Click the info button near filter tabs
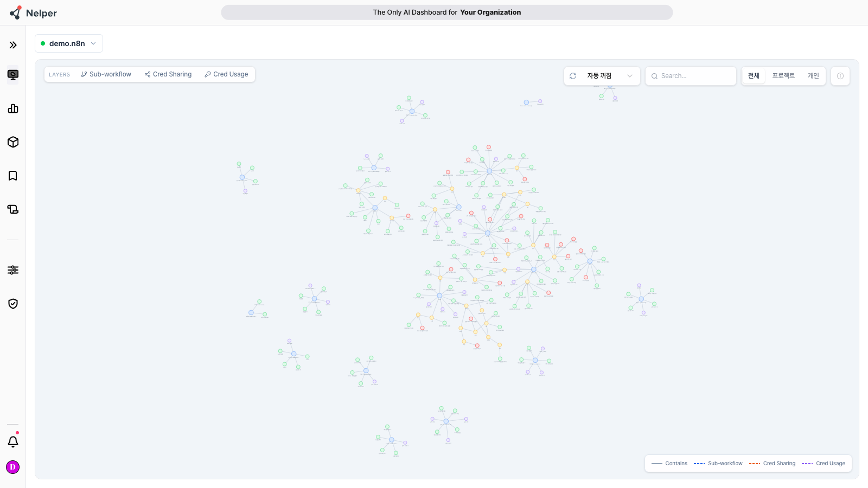This screenshot has height=488, width=868. click(840, 76)
